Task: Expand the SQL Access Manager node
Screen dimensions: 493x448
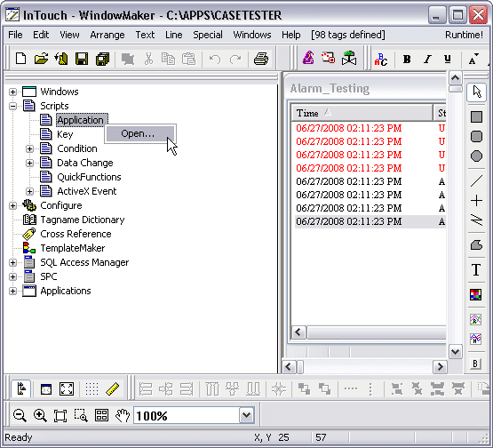Action: 13,262
